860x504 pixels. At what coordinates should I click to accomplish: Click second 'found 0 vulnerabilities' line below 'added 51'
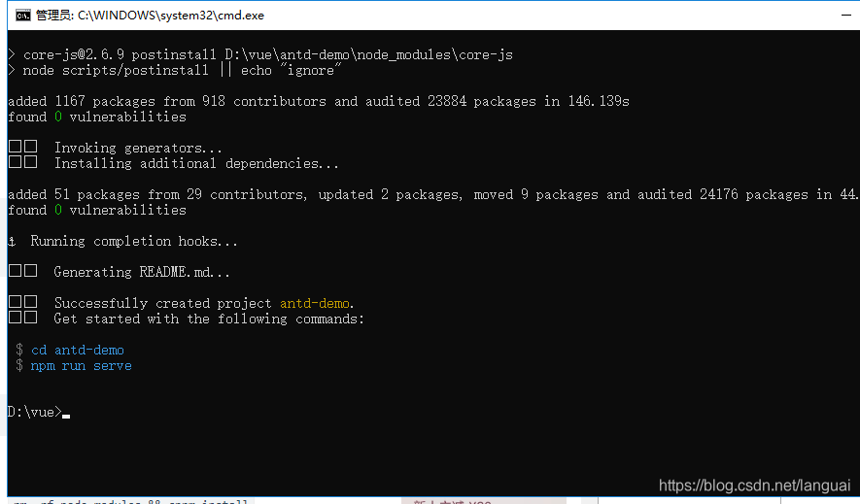pyautogui.click(x=97, y=211)
